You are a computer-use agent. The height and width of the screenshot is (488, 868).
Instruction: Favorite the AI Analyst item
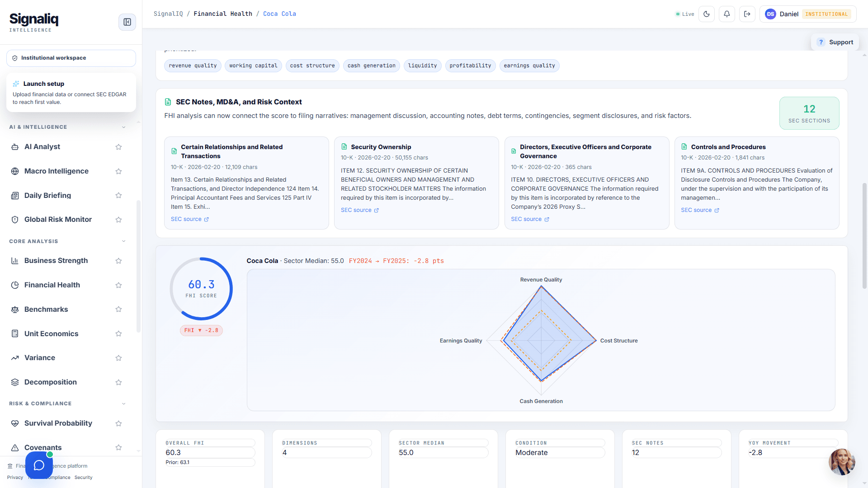pos(118,147)
